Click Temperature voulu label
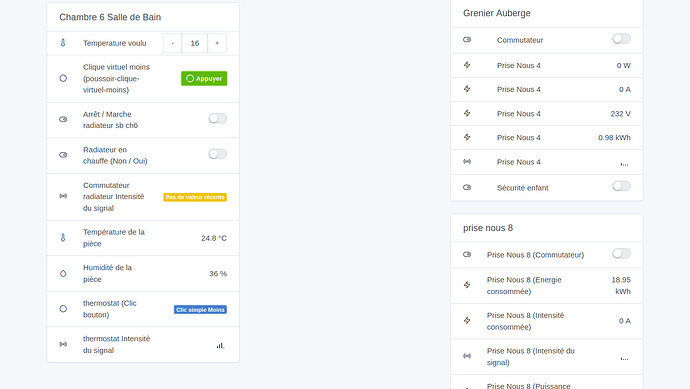Screen dimensions: 690x389 click(x=115, y=43)
